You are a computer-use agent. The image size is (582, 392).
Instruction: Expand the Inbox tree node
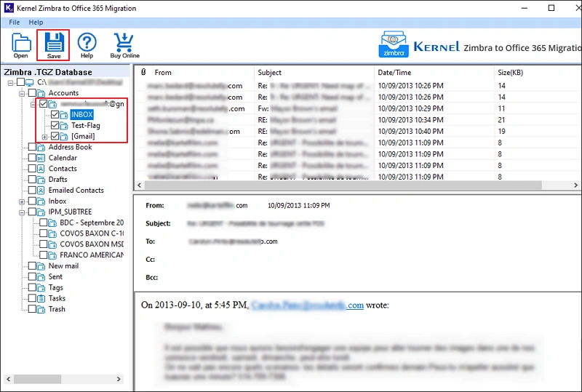click(x=22, y=202)
